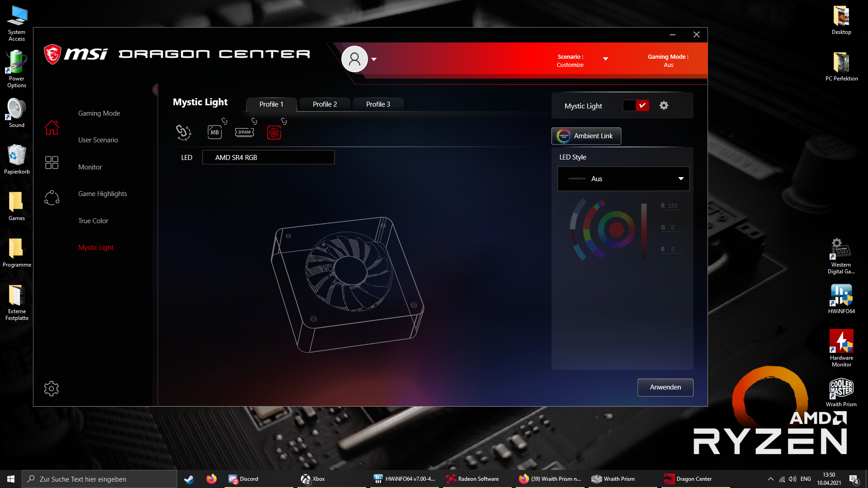Open the Dragon Center settings gear
The height and width of the screenshot is (488, 868).
click(52, 388)
